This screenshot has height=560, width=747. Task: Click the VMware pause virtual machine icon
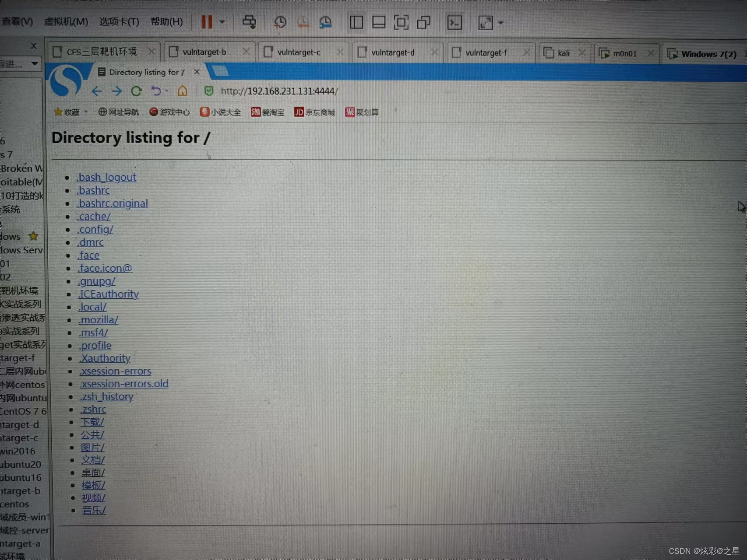207,22
